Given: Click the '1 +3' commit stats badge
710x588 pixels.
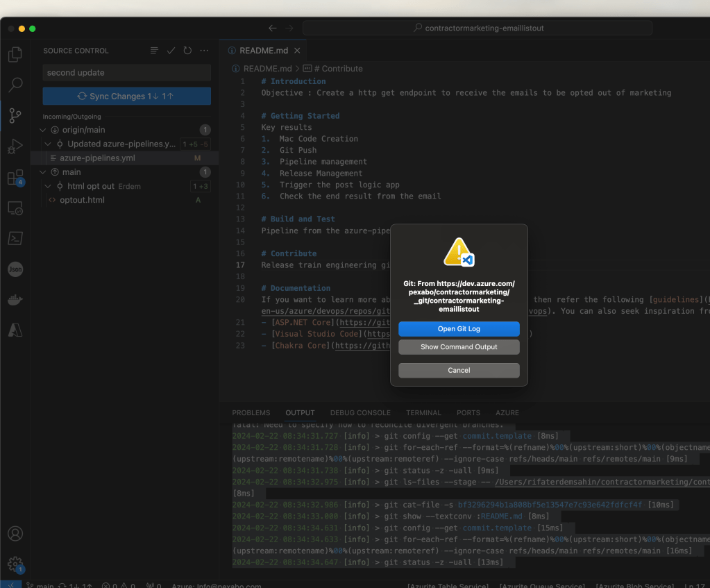Looking at the screenshot, I should pyautogui.click(x=200, y=186).
